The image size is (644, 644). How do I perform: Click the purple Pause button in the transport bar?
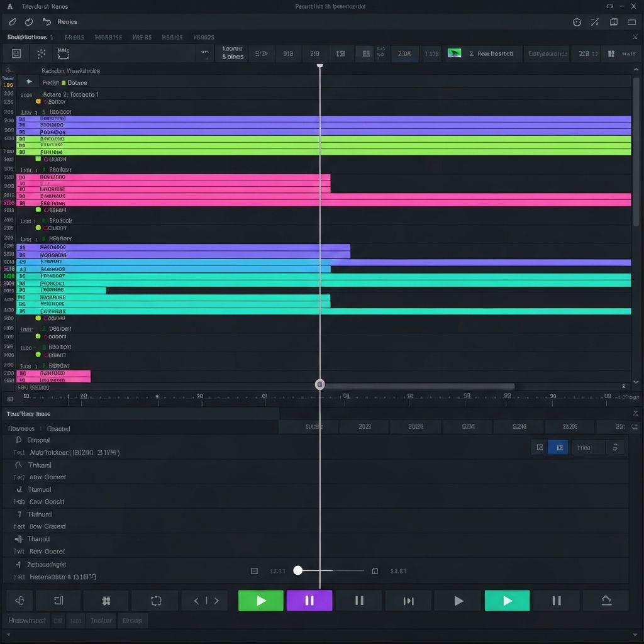coord(309,601)
